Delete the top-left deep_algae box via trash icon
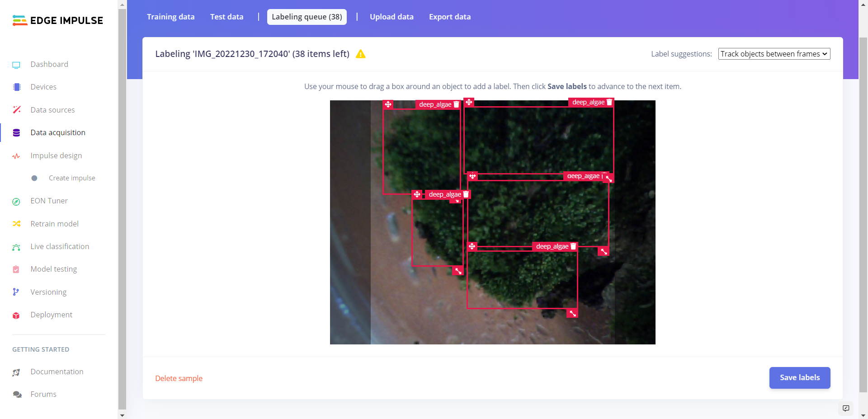The width and height of the screenshot is (868, 419). (457, 104)
